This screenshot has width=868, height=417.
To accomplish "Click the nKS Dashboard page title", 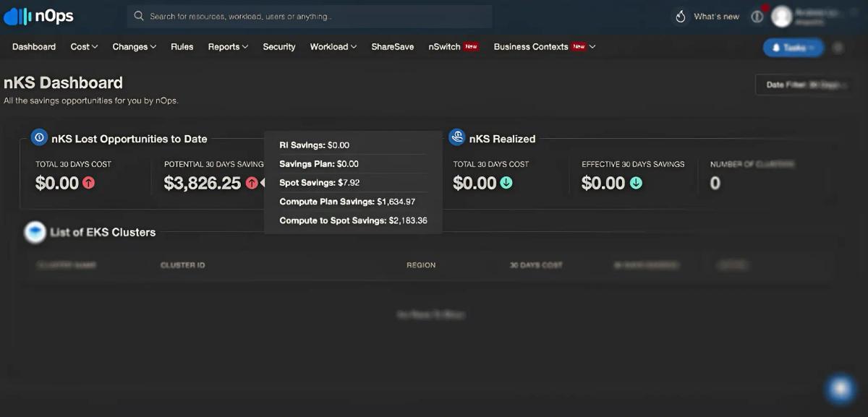I will tap(63, 82).
